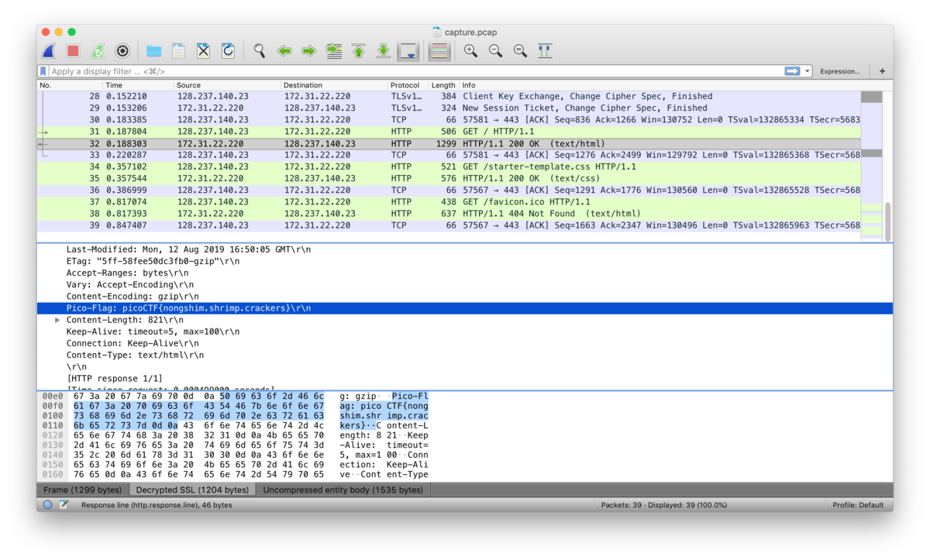Select packet 39 TCP ACK row

(449, 225)
